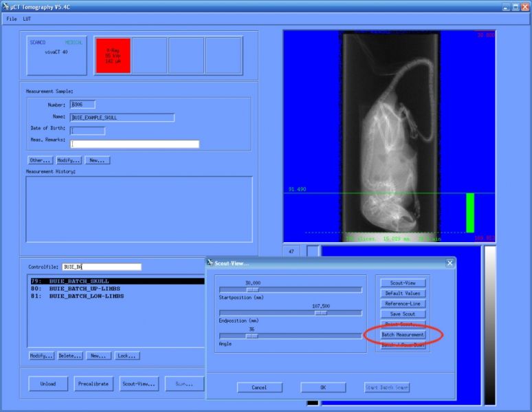Screen dimensions: 532x412
Task: Click the Save Scout button
Action: 403,314
